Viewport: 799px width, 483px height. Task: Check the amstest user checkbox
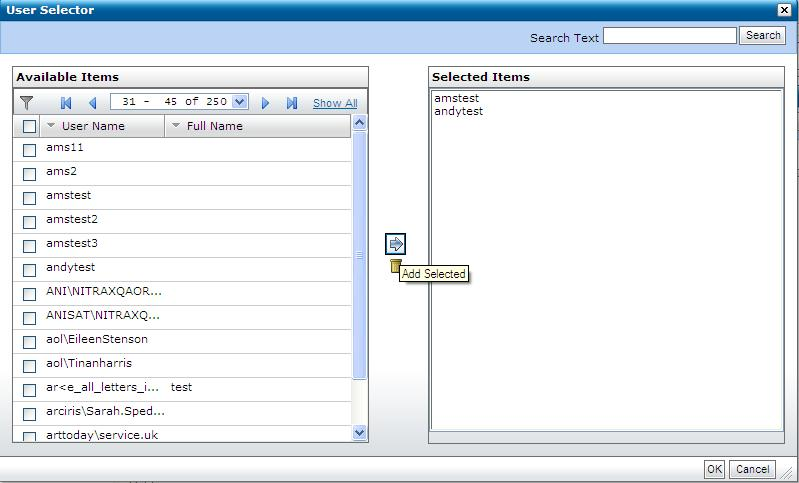tap(30, 198)
